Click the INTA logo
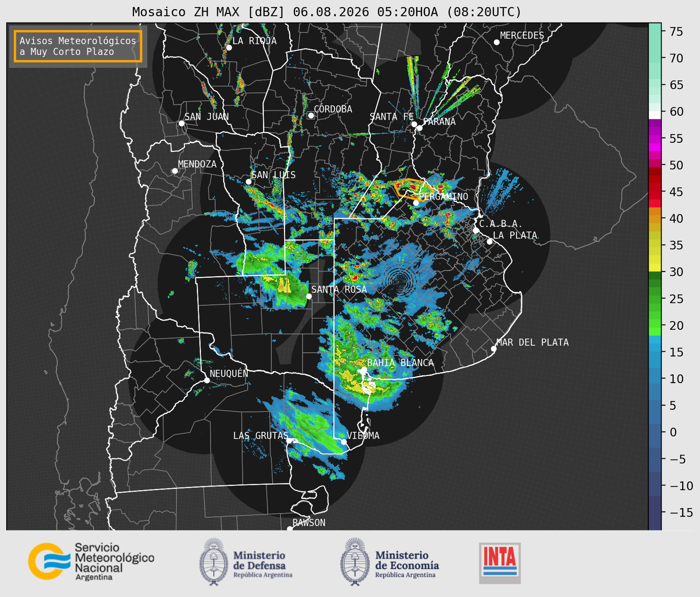This screenshot has height=597, width=700. 500,563
